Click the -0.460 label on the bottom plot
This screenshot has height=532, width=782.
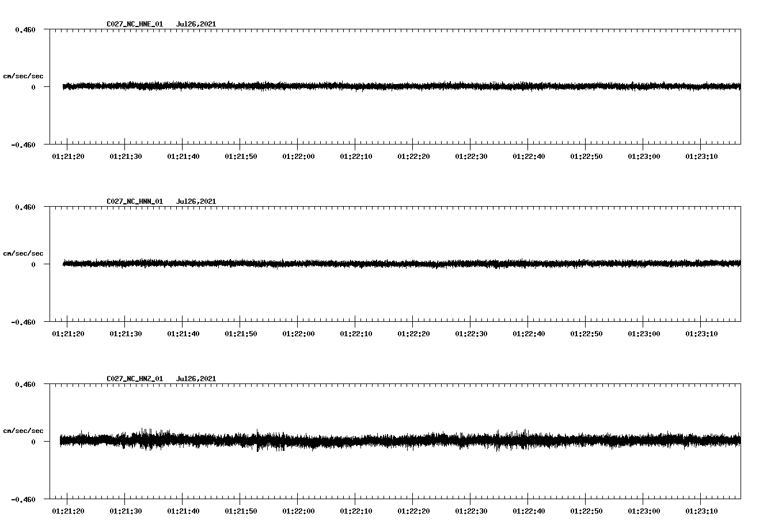pos(24,500)
